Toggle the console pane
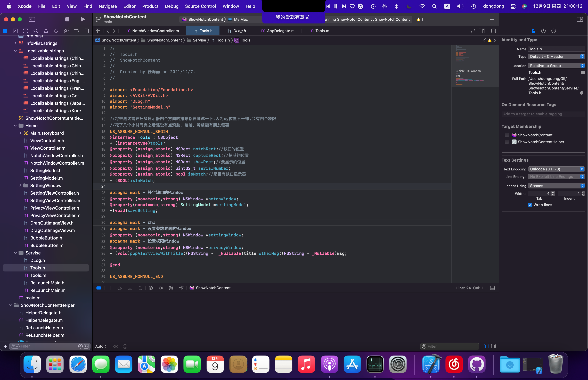The width and height of the screenshot is (588, 380). click(x=493, y=346)
